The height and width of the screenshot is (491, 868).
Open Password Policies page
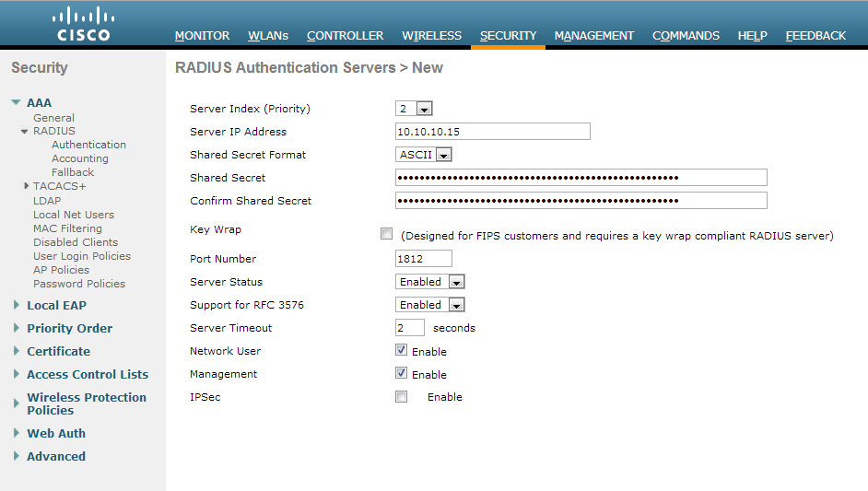pos(79,284)
